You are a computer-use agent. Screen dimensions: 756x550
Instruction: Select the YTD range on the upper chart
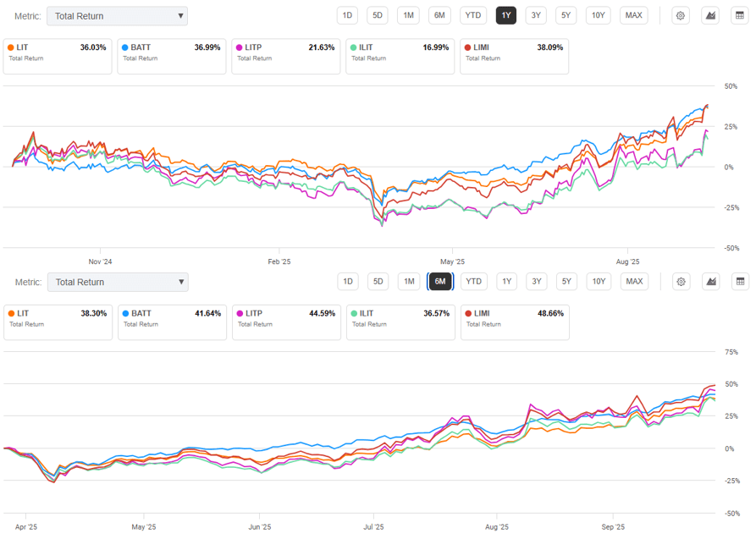[x=473, y=15]
